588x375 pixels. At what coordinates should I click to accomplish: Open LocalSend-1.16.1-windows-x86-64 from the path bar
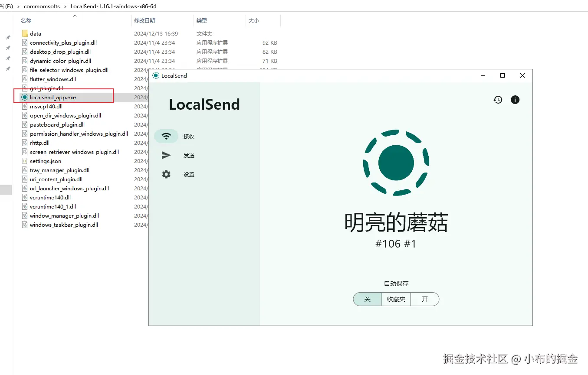113,7
